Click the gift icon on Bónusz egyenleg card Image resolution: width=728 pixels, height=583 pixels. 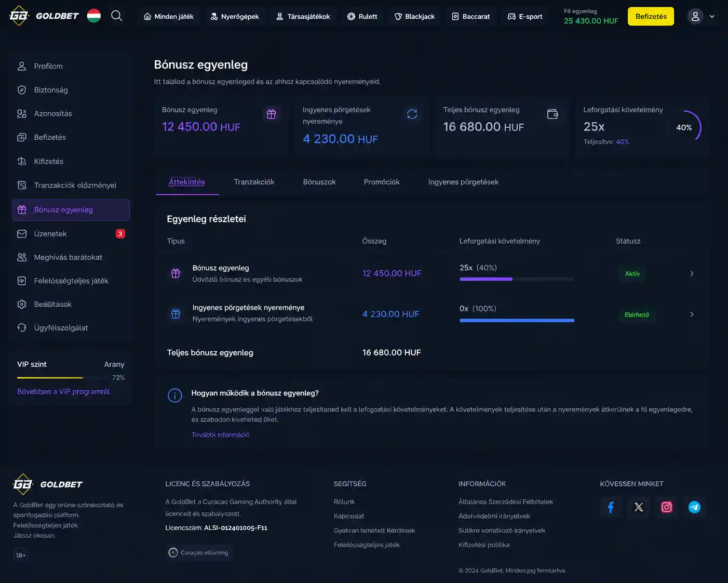pos(271,114)
